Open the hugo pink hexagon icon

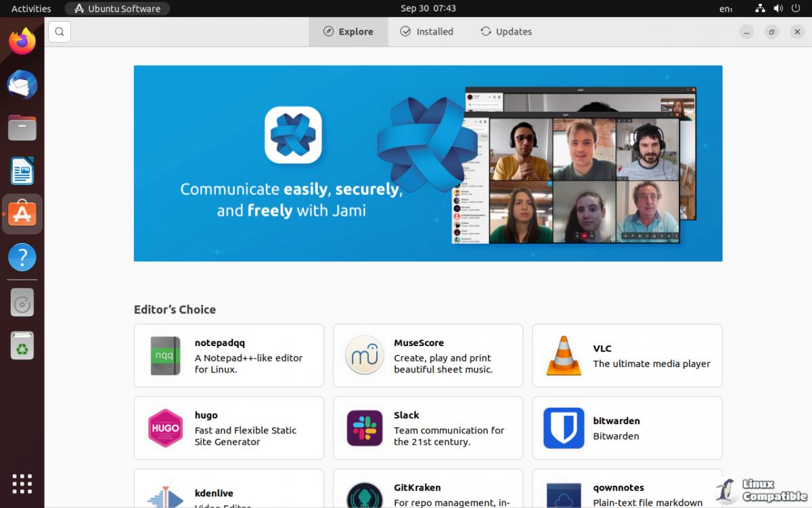[x=165, y=428]
